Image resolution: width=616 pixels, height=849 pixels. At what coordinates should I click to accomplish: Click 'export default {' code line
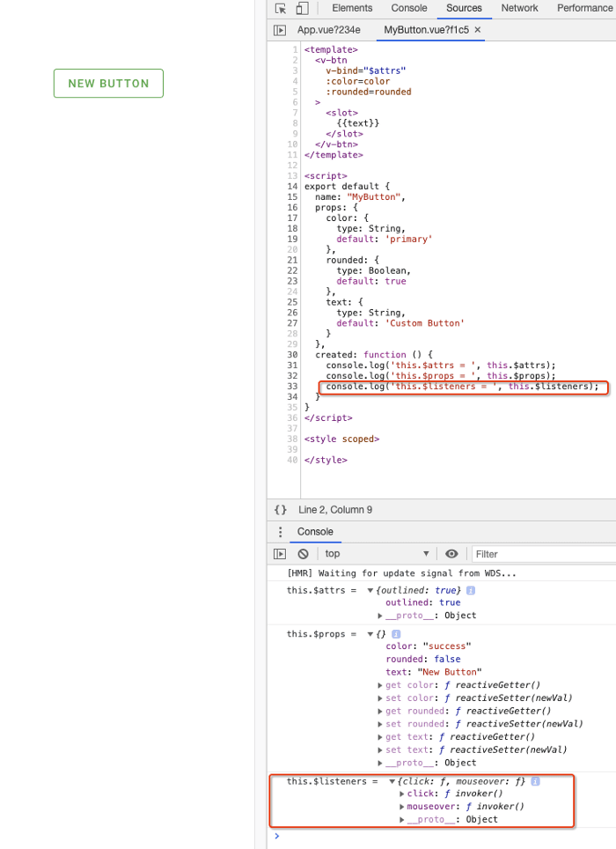(347, 186)
